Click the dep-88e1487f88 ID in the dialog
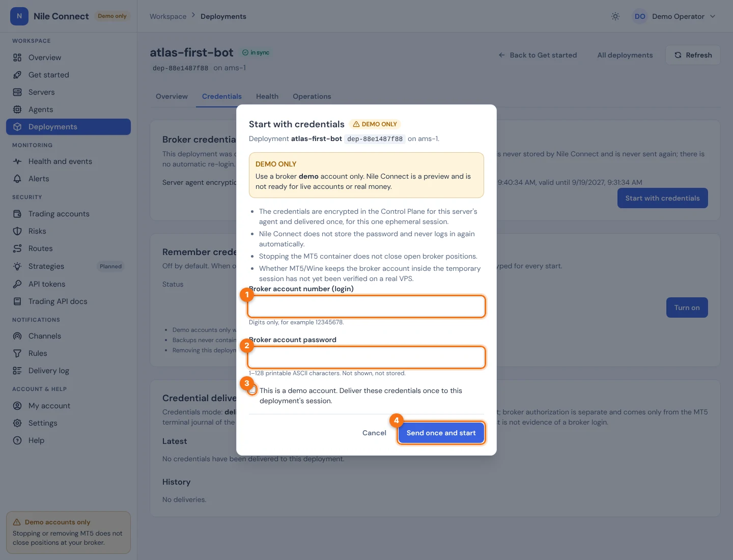Image resolution: width=733 pixels, height=560 pixels. click(x=375, y=139)
